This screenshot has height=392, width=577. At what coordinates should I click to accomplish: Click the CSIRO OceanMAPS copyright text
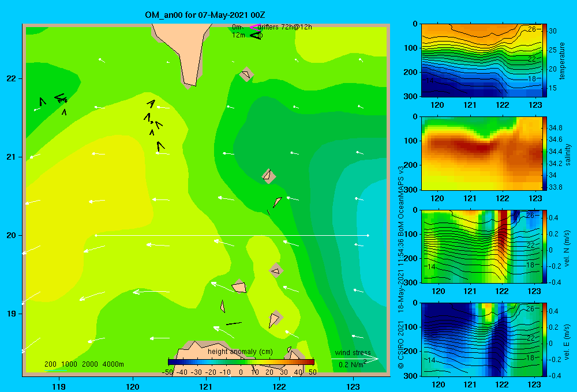coord(401,267)
